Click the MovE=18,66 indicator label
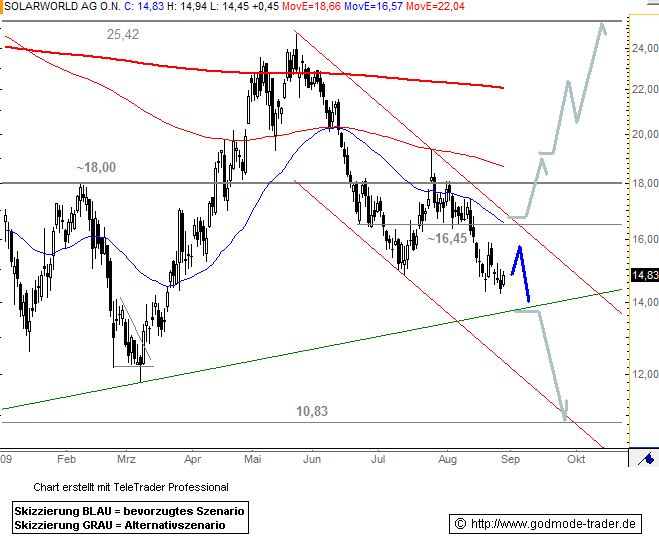Image resolution: width=659 pixels, height=558 pixels. [311, 6]
